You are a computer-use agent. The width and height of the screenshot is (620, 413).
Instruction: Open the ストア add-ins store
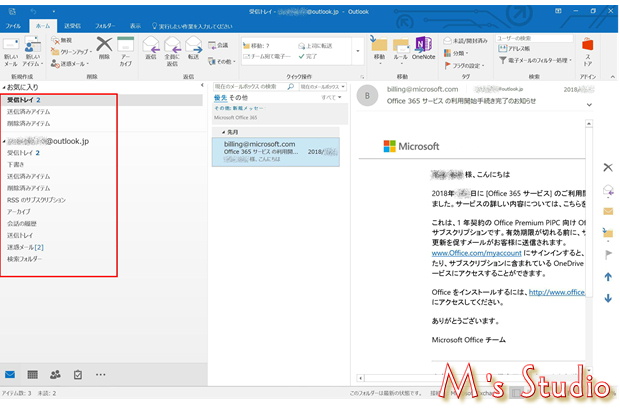[588, 51]
